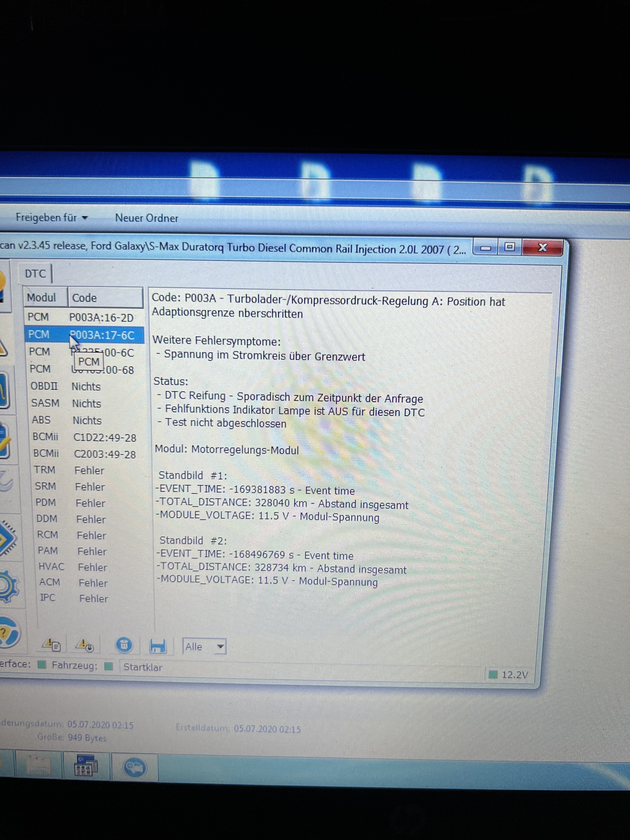Click the floppy disk save icon
Screen dimensions: 630x840
[157, 646]
